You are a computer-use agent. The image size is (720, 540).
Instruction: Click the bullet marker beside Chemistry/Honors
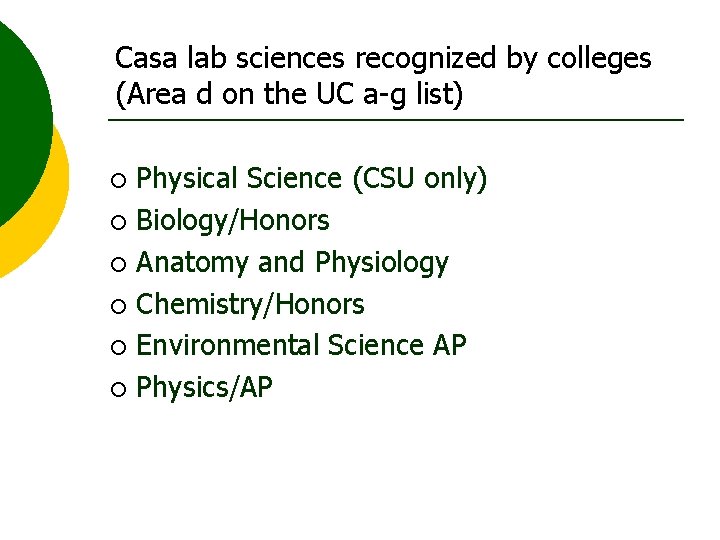click(119, 306)
